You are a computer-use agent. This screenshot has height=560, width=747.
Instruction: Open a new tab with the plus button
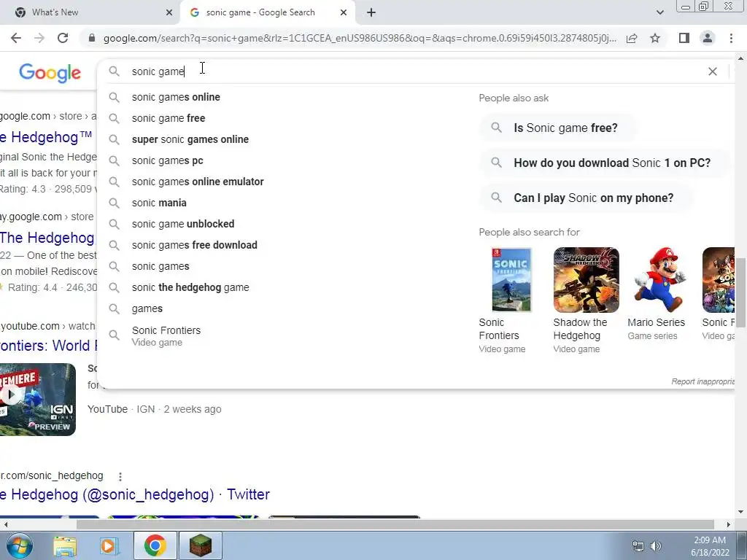coord(371,13)
